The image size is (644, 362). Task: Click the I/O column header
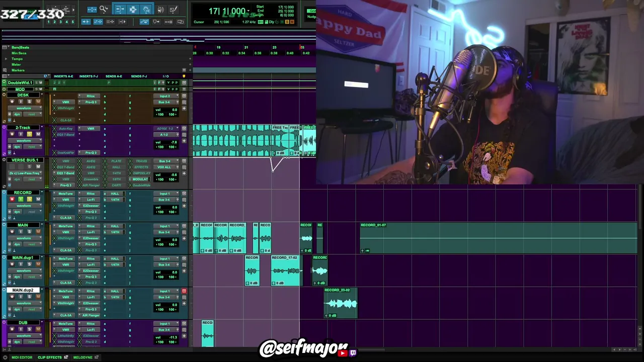coord(166,76)
